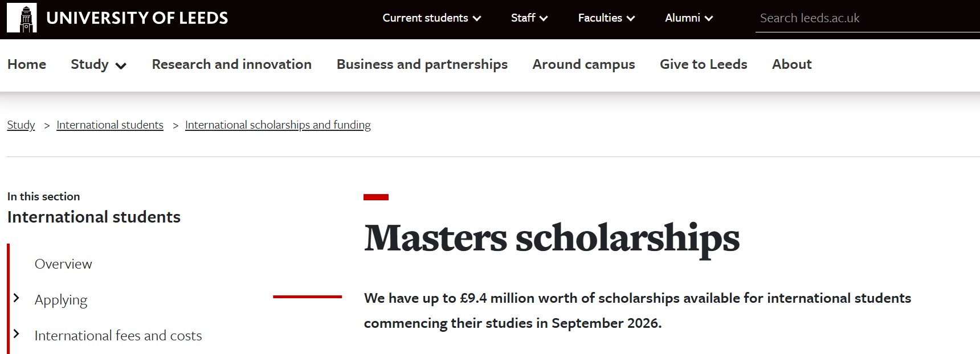This screenshot has width=980, height=354.
Task: Open the Alumni dropdown menu
Action: click(x=688, y=18)
